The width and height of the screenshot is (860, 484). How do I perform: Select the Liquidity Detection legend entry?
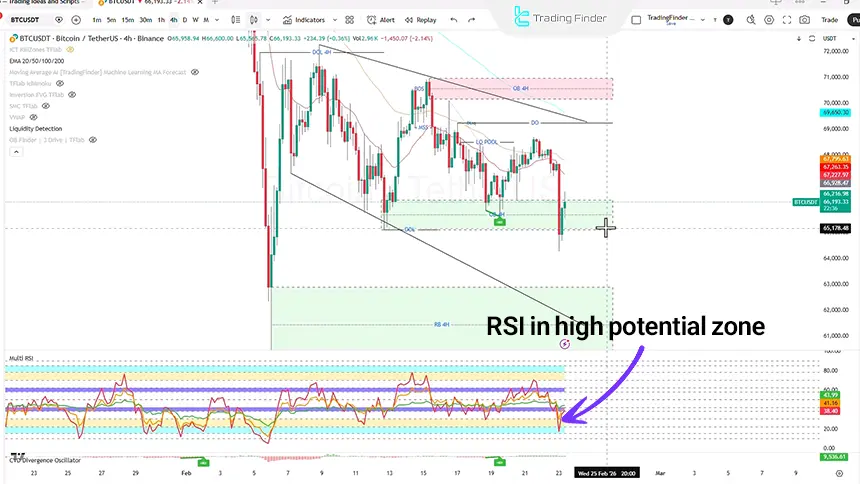36,128
